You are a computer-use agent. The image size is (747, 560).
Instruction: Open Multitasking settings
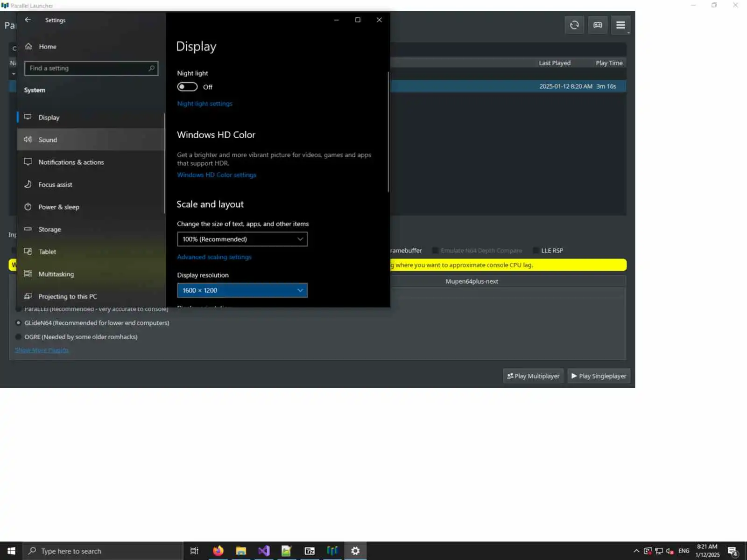91,274
